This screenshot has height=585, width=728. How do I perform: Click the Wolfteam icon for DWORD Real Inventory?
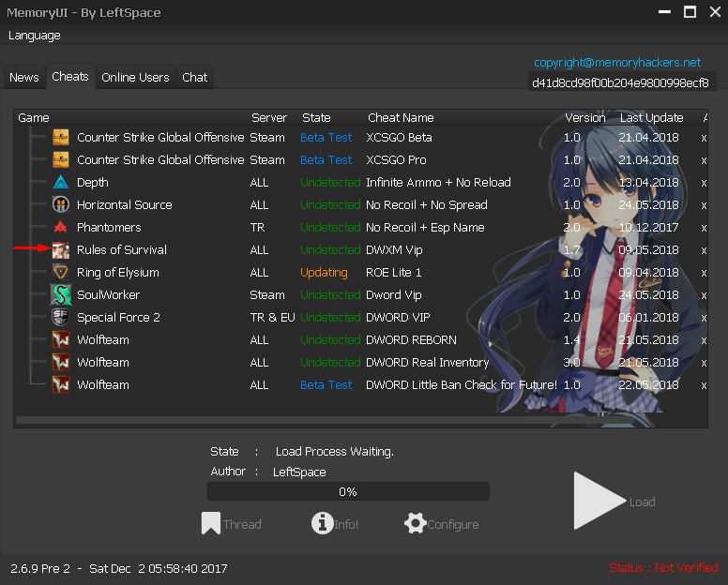click(x=61, y=362)
